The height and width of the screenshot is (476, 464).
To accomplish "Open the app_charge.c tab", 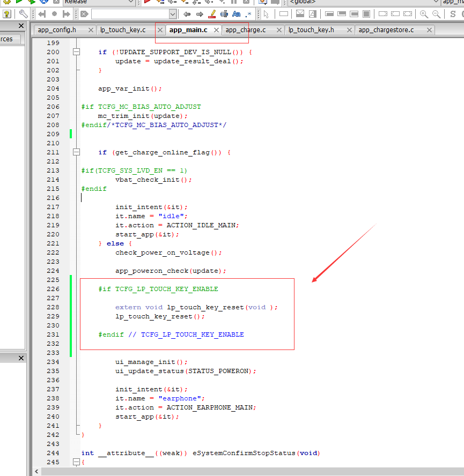I will (246, 30).
